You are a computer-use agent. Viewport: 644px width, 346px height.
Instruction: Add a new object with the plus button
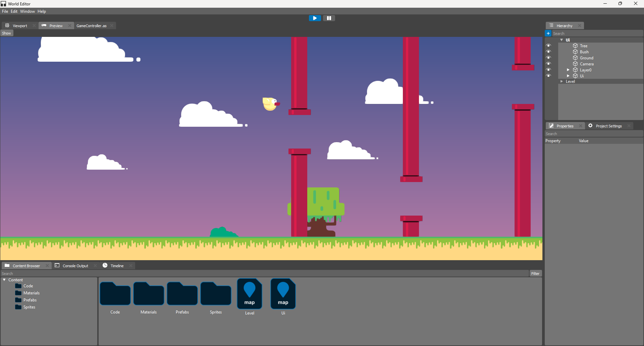coord(548,33)
